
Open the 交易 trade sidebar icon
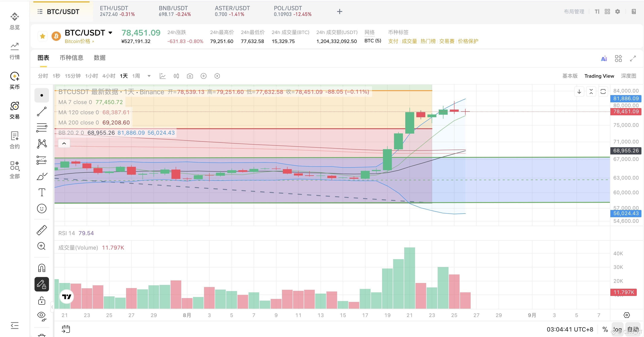point(14,111)
